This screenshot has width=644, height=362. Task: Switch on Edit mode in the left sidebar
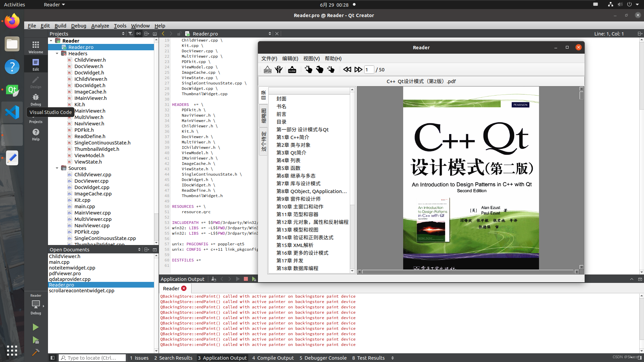coord(36,64)
